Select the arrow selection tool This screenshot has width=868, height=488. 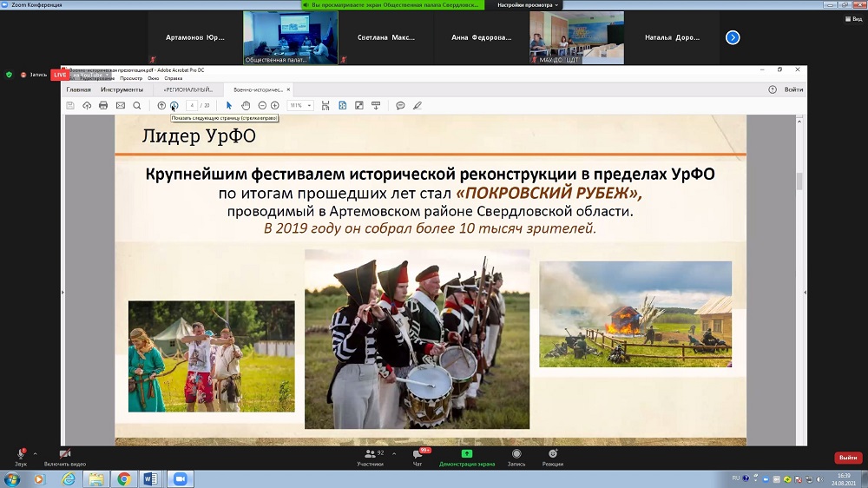(x=228, y=106)
